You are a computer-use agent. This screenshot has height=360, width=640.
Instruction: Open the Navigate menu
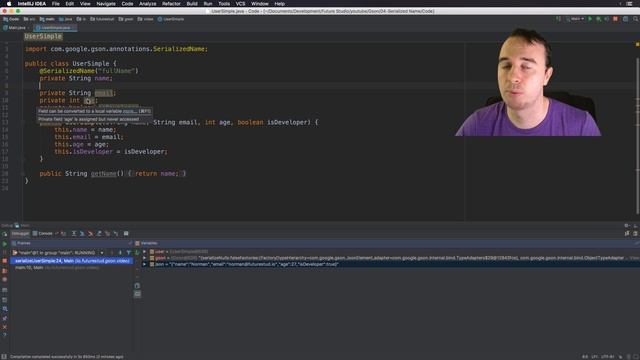tap(106, 4)
